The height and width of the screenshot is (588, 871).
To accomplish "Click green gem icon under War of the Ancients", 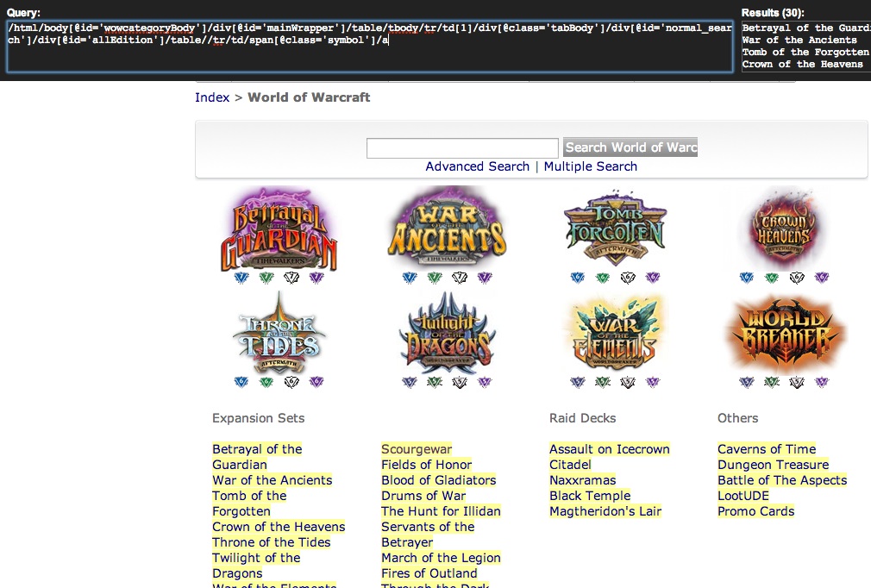I will (435, 278).
